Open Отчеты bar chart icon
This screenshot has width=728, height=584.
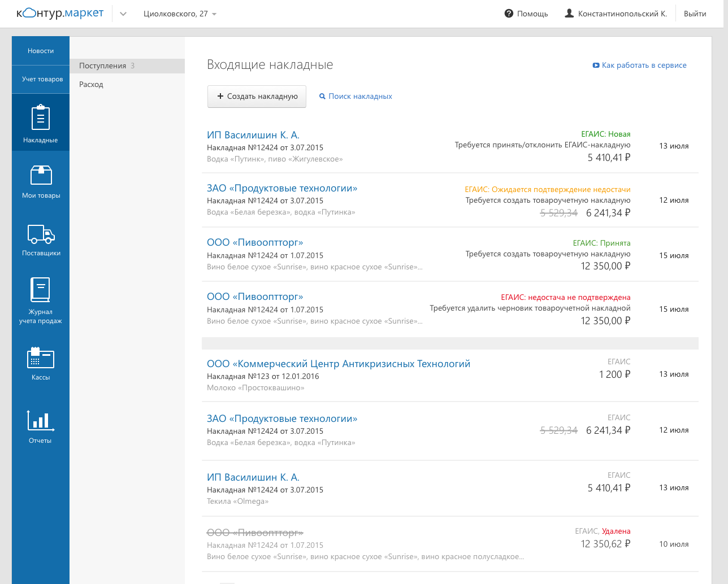(x=40, y=420)
